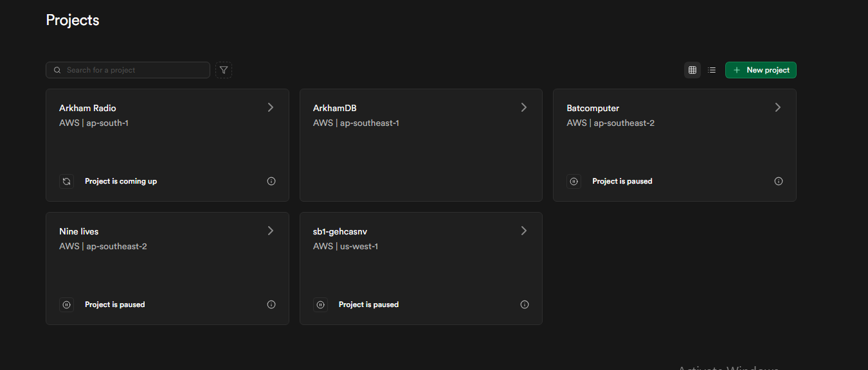Click the paused status icon on sb1-gehcasnv
This screenshot has height=370, width=868.
pos(320,304)
